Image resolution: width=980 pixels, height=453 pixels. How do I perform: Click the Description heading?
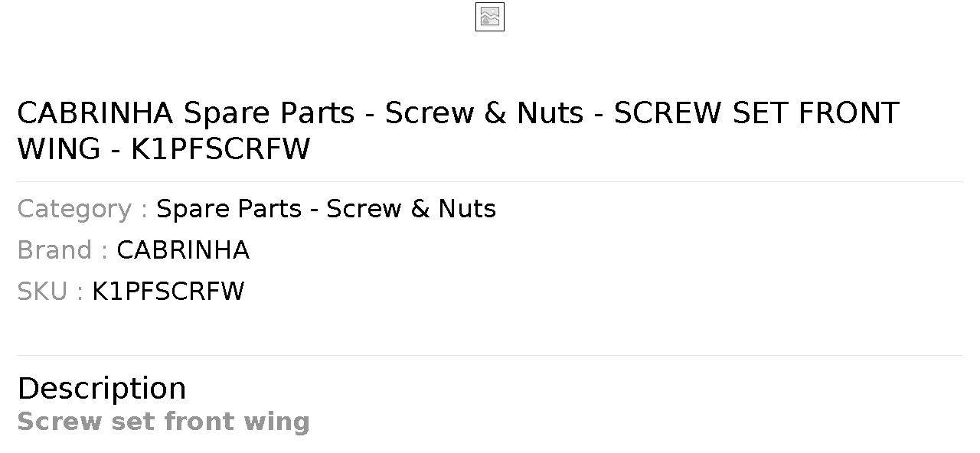click(x=102, y=388)
